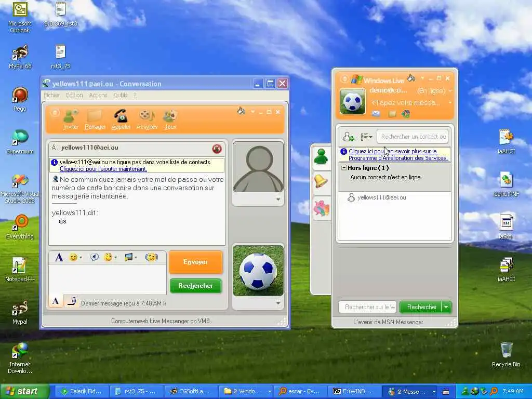The height and width of the screenshot is (399, 532).
Task: Open the smiley emoticon picker
Action: point(73,258)
